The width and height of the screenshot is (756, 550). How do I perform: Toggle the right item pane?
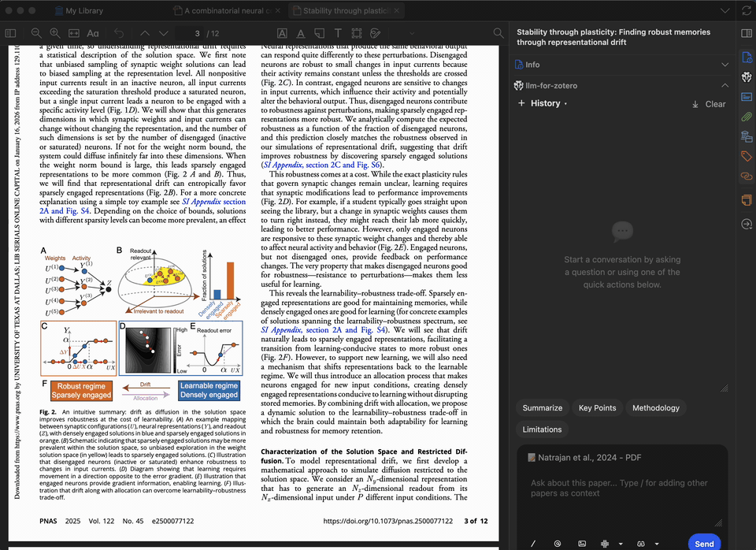pyautogui.click(x=746, y=33)
